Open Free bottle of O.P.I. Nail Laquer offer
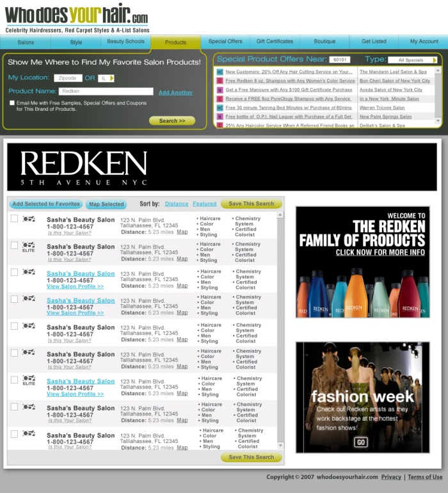This screenshot has width=448, height=493. 288,117
